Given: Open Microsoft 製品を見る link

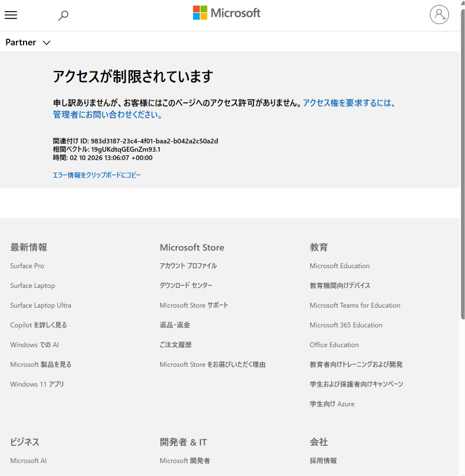Looking at the screenshot, I should pos(41,364).
